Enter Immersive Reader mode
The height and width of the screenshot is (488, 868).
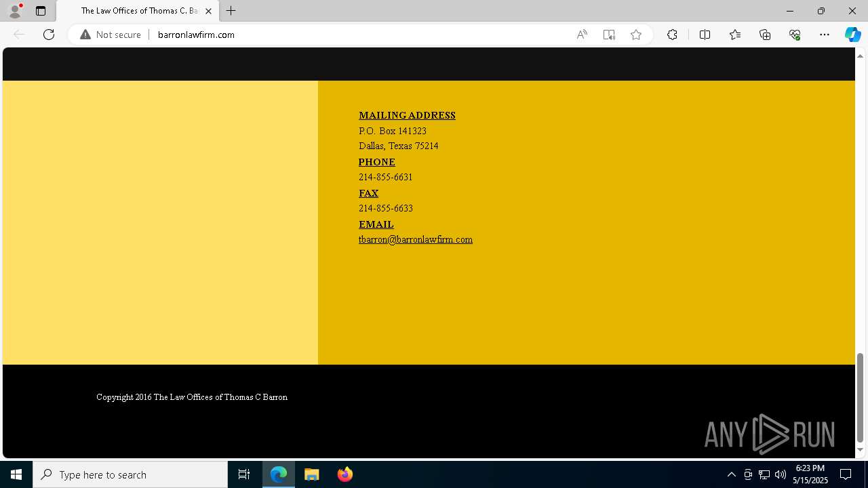pyautogui.click(x=609, y=35)
